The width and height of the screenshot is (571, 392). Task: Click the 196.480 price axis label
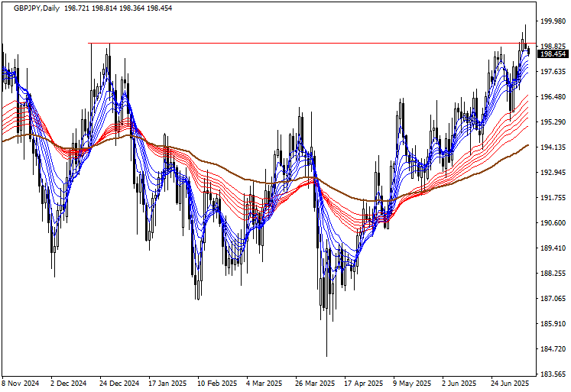pyautogui.click(x=553, y=97)
